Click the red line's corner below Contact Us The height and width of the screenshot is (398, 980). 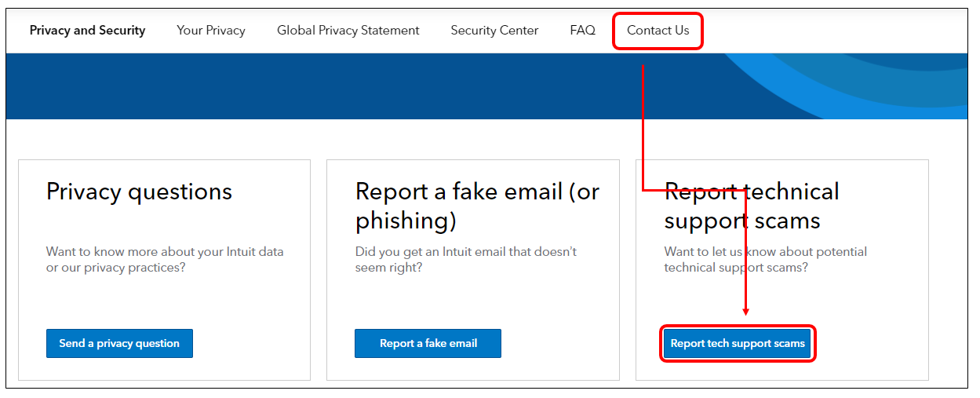click(643, 189)
